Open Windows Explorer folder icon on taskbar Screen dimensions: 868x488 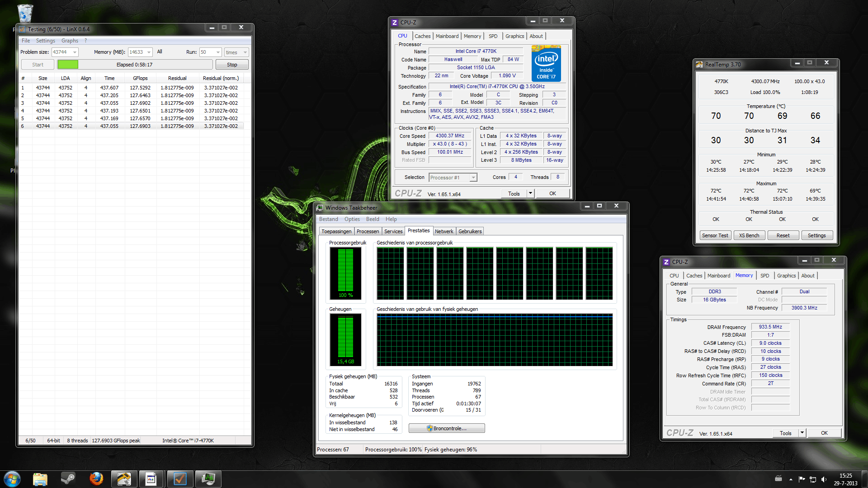(x=40, y=479)
